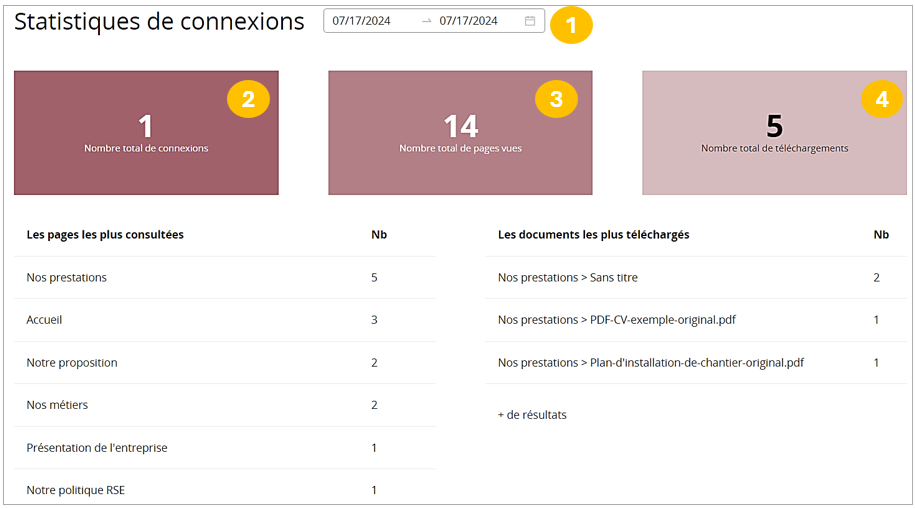
Task: Click yellow annotation badge number 4
Action: pyautogui.click(x=881, y=99)
